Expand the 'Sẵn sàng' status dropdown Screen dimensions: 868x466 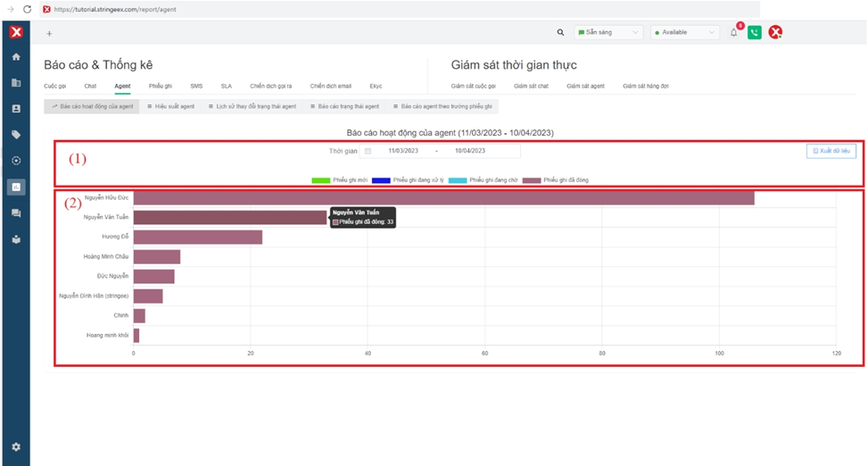[x=608, y=33]
